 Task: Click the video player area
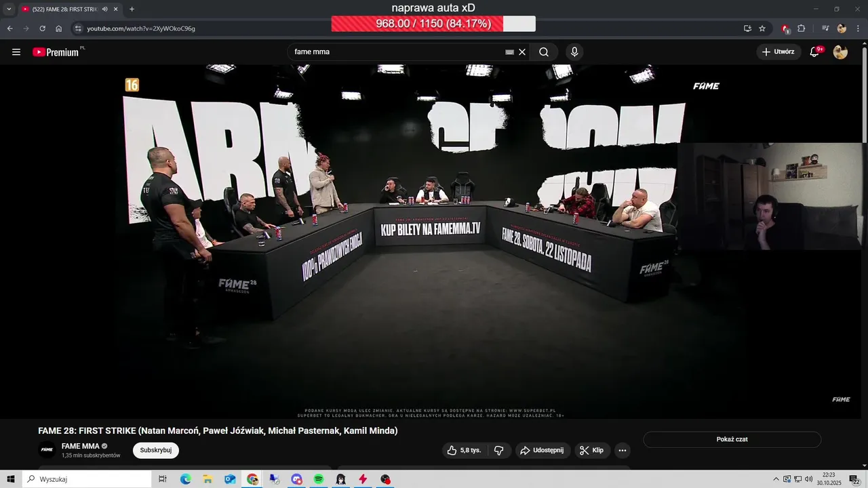431,242
